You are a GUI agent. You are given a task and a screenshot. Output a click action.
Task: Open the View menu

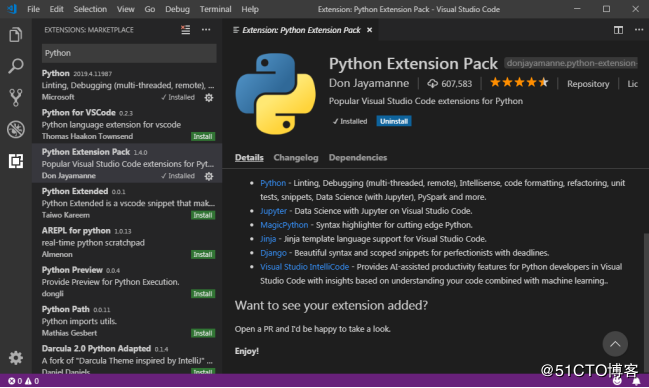tap(125, 9)
